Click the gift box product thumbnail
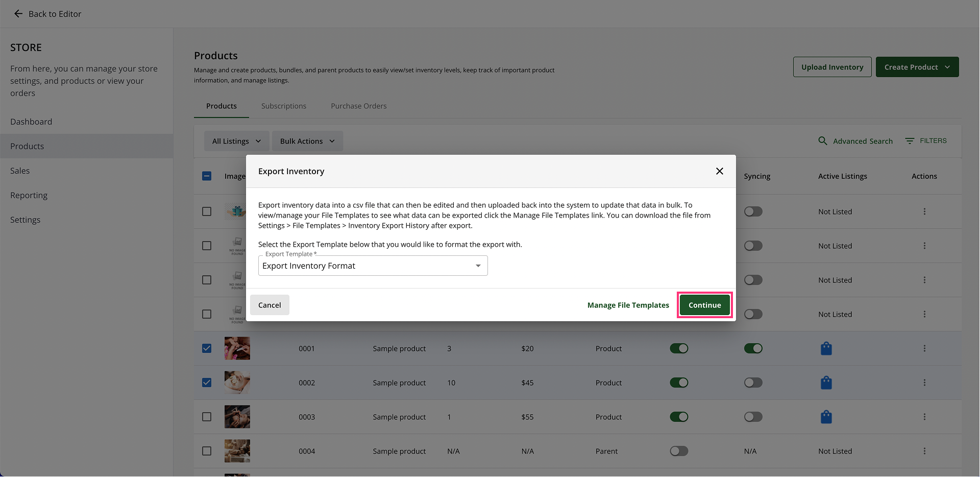Screen dimensions: 980x477 point(236,211)
